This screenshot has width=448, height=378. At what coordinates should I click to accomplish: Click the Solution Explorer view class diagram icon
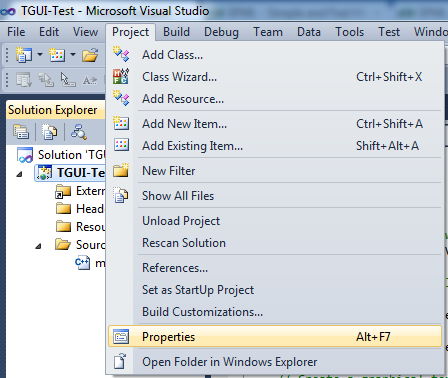pyautogui.click(x=79, y=132)
